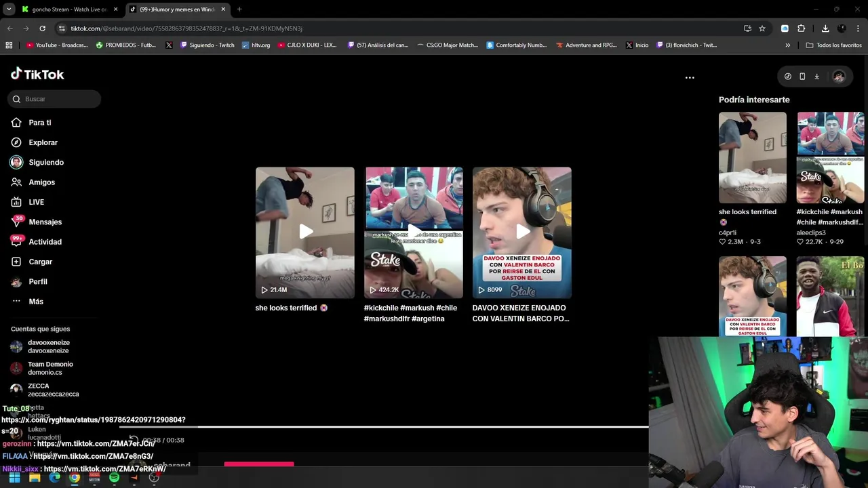The height and width of the screenshot is (488, 868).
Task: Open the Cargar upload page
Action: pos(40,262)
